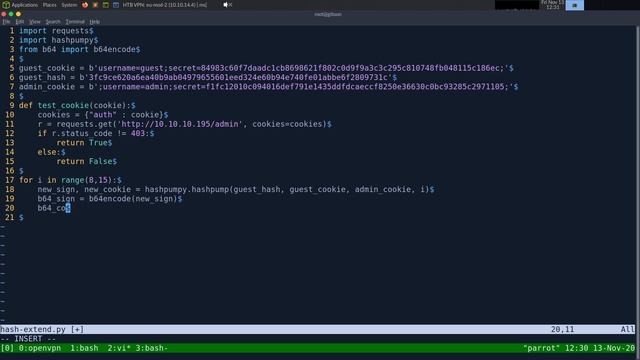This screenshot has height=360, width=640.
Task: Open the terminal Search menu
Action: (53, 22)
